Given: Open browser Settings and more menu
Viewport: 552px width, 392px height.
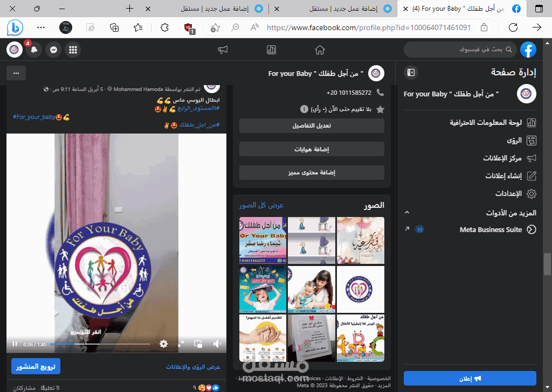Looking at the screenshot, I should [41, 27].
